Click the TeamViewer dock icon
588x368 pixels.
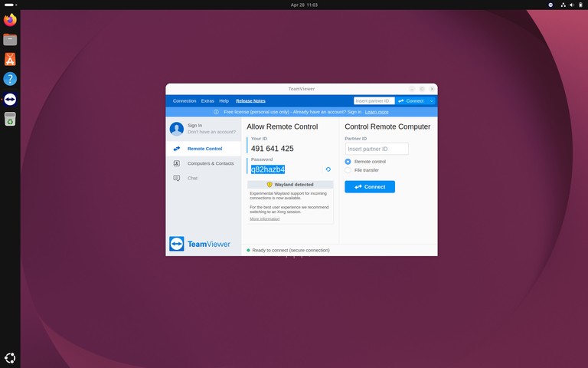pyautogui.click(x=10, y=100)
